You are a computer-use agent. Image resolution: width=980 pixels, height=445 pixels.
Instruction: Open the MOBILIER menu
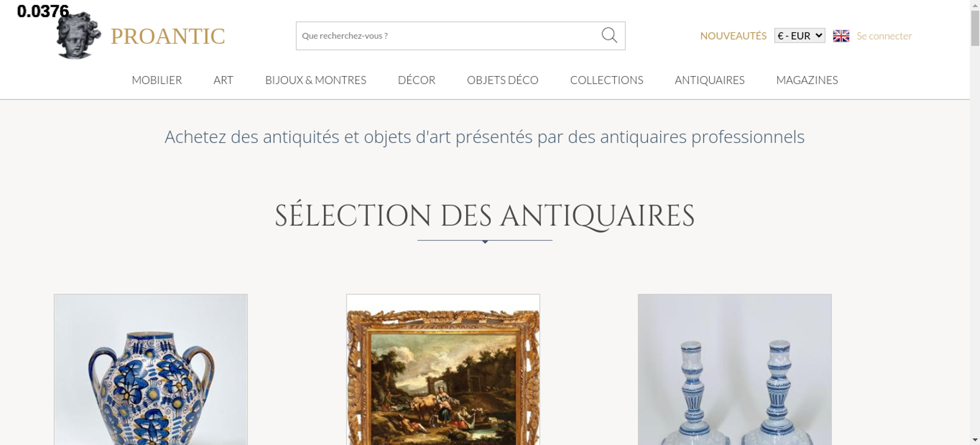coord(157,80)
